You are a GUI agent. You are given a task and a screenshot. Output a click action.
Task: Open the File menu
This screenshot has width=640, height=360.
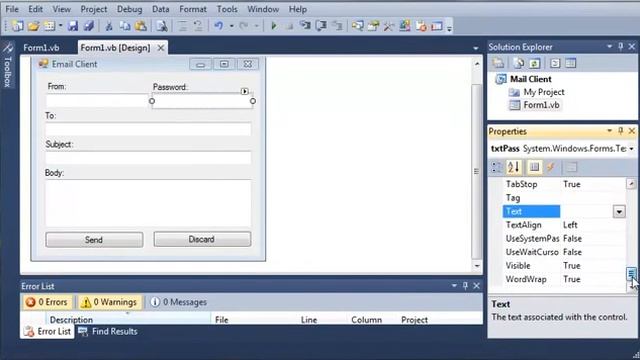pyautogui.click(x=12, y=9)
